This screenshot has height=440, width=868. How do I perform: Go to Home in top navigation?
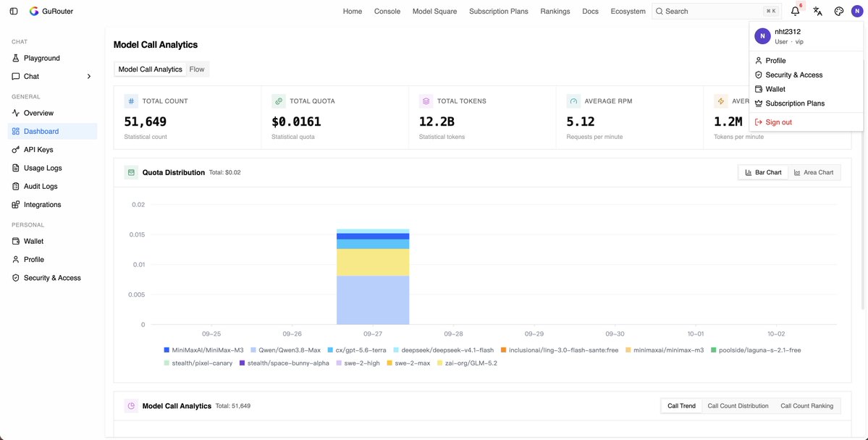point(352,11)
